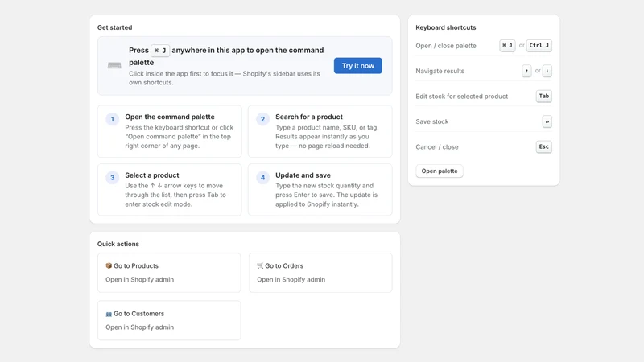Open the Go to Customers quick action
Screen dimensions: 644x362
coord(169,320)
